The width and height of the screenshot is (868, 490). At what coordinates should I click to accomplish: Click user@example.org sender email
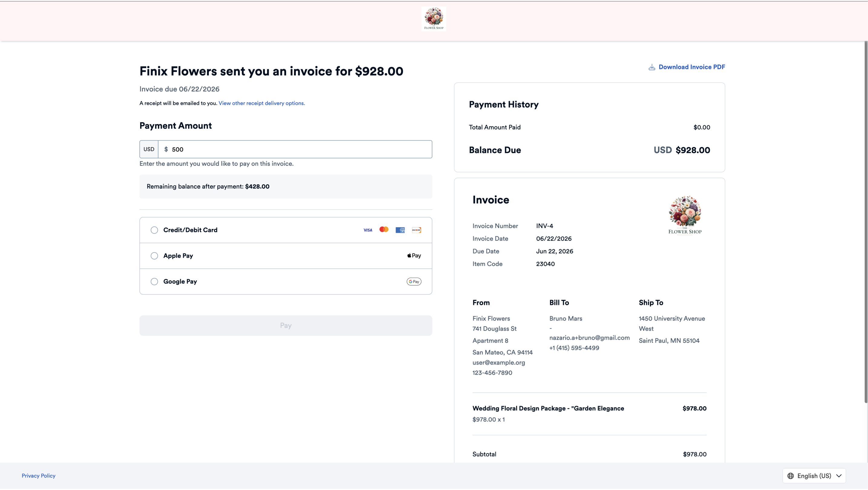[x=499, y=363]
